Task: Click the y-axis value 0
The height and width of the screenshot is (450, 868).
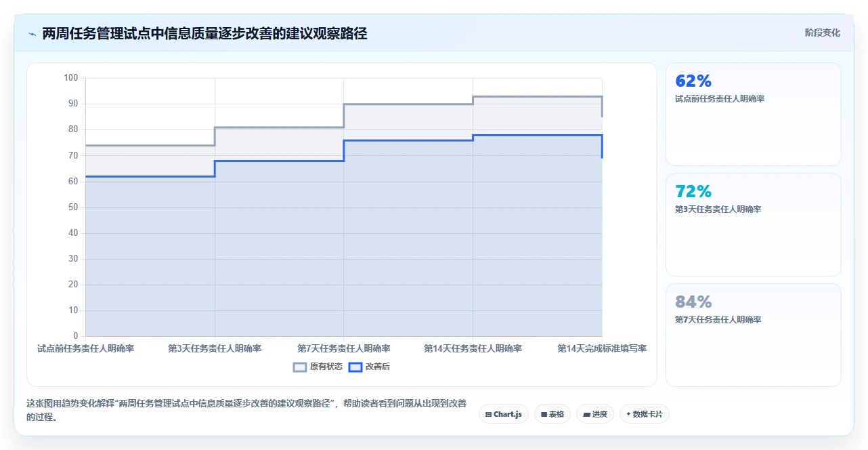Action: pyautogui.click(x=76, y=336)
